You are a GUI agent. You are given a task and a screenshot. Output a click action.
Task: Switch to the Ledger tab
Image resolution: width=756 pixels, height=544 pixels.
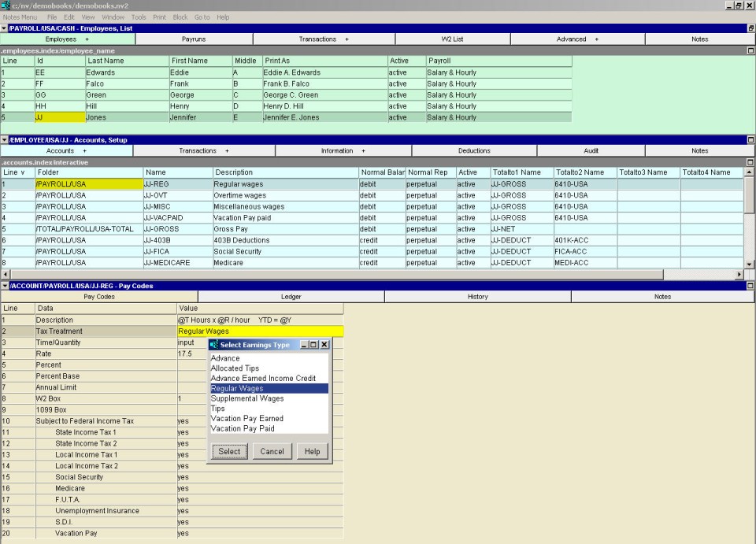click(x=291, y=297)
